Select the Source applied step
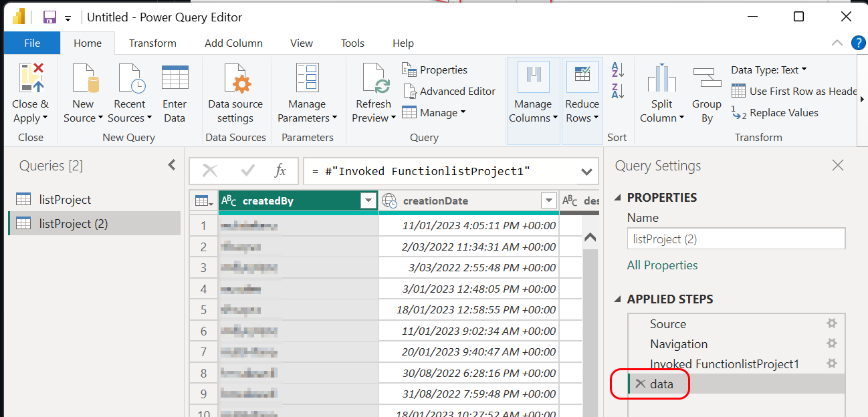 [736, 323]
